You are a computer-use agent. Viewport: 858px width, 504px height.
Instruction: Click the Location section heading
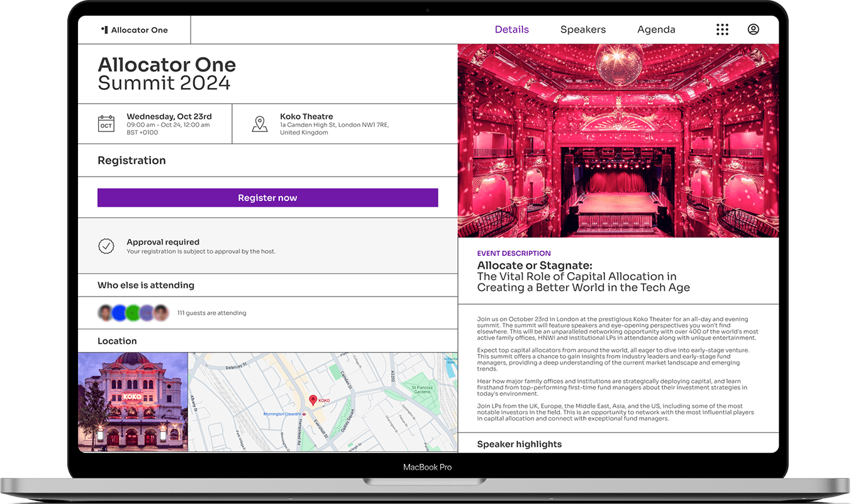(x=117, y=341)
